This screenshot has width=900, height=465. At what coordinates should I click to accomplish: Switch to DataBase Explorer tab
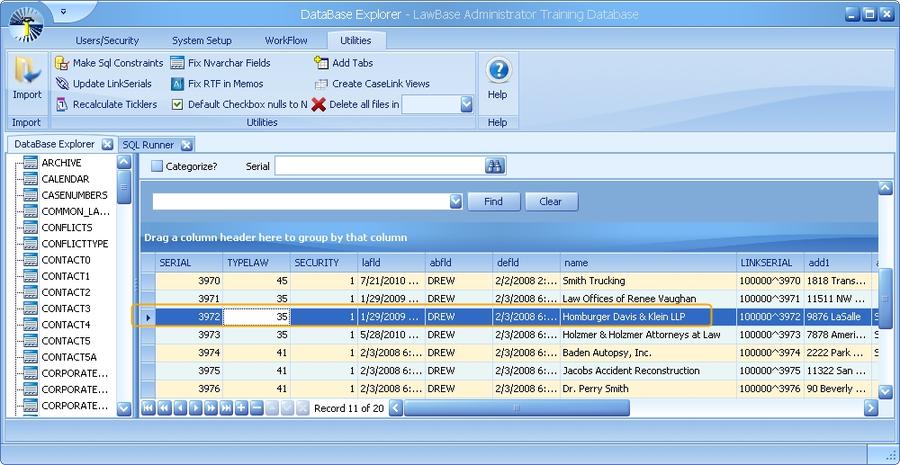click(x=55, y=144)
